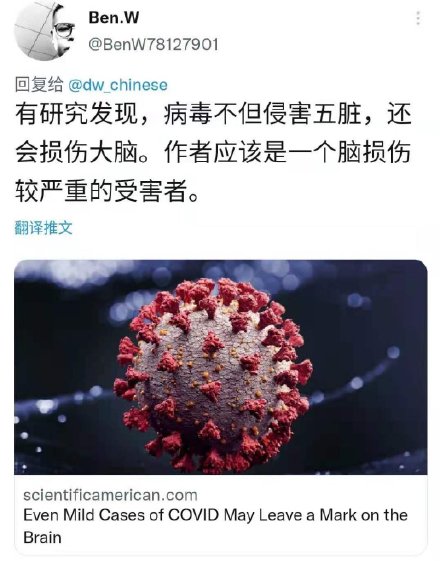
Task: Click the 翻译推文 translate tweet link
Action: [x=43, y=228]
